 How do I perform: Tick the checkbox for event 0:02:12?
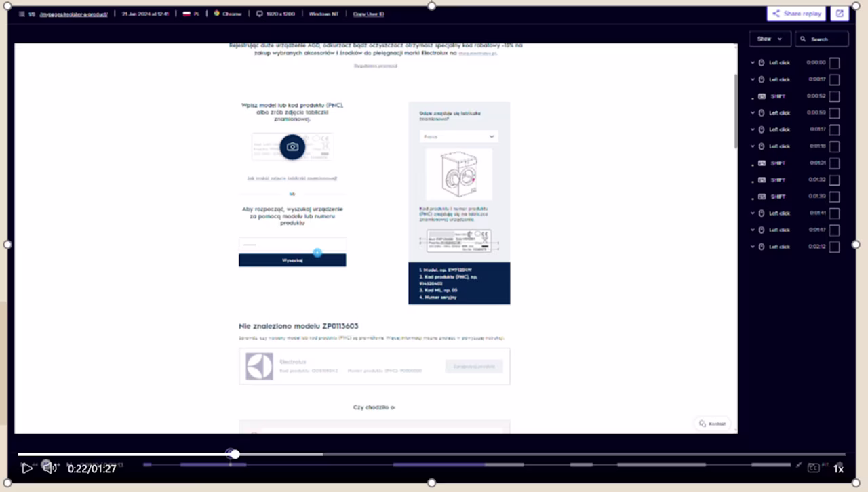coord(835,247)
